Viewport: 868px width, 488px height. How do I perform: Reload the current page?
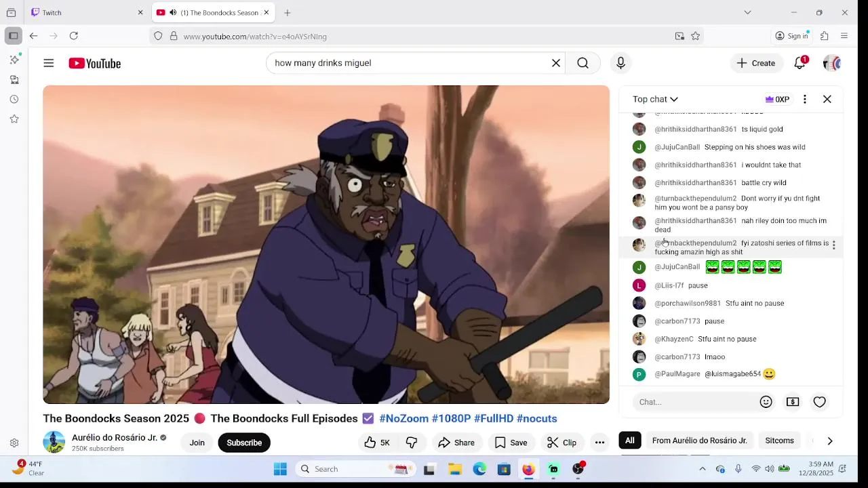coord(74,36)
